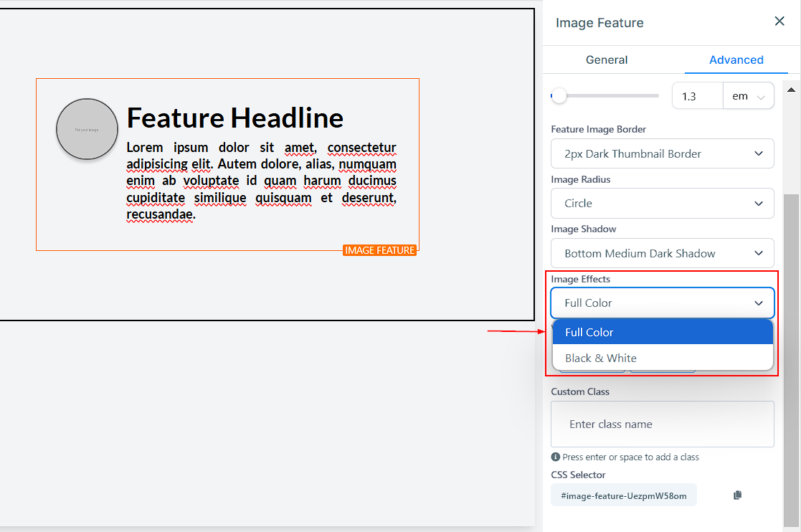The width and height of the screenshot is (801, 532).
Task: Click the settings panel vertical scrollbar thumb
Action: [791, 358]
